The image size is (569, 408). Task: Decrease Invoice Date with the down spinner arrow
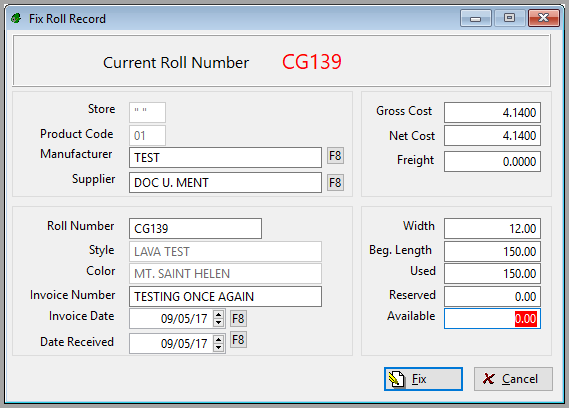(218, 323)
